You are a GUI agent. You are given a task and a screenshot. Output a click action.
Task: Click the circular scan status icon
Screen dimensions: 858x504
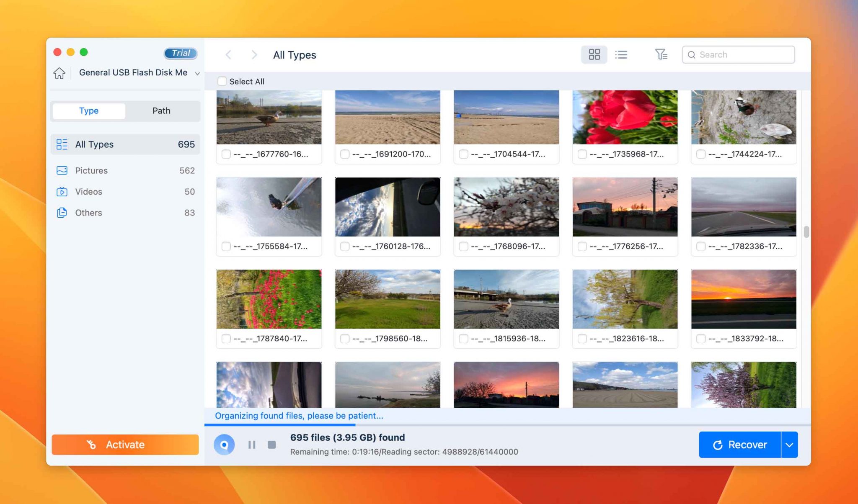pos(224,445)
